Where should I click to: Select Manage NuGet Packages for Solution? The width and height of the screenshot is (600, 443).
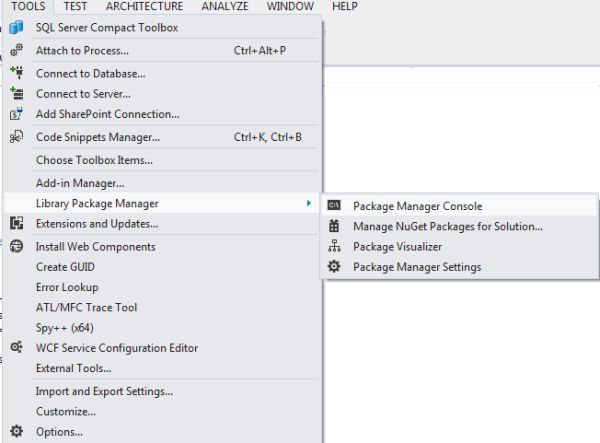(x=448, y=227)
